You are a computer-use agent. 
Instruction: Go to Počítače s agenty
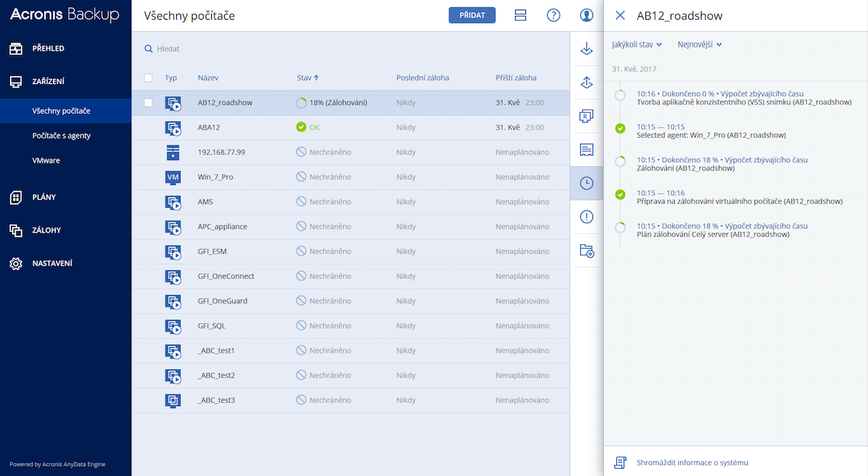tap(61, 136)
